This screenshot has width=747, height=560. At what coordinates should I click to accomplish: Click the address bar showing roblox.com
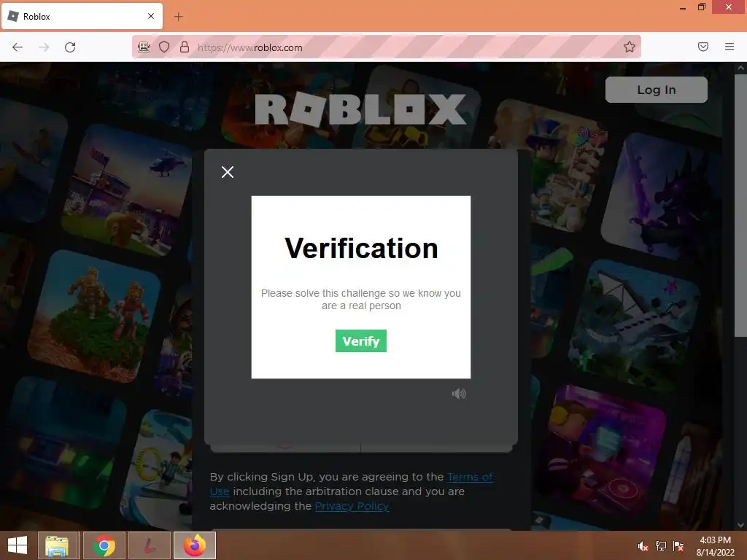click(x=386, y=47)
